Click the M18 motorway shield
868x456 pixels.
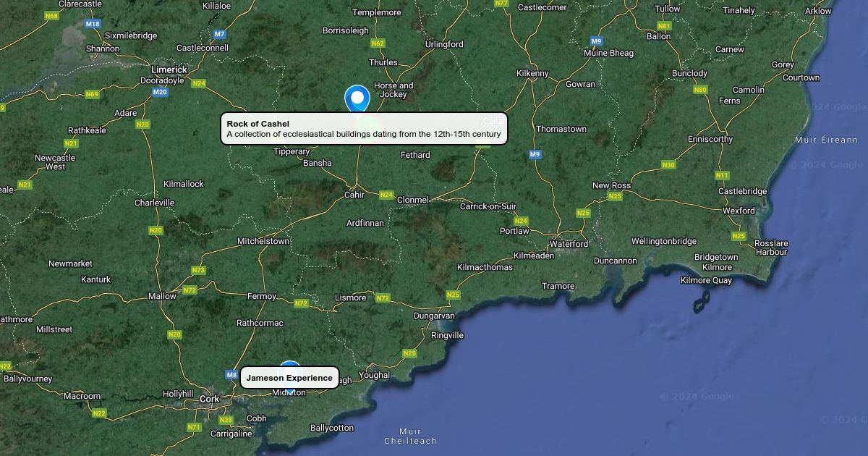[93, 24]
